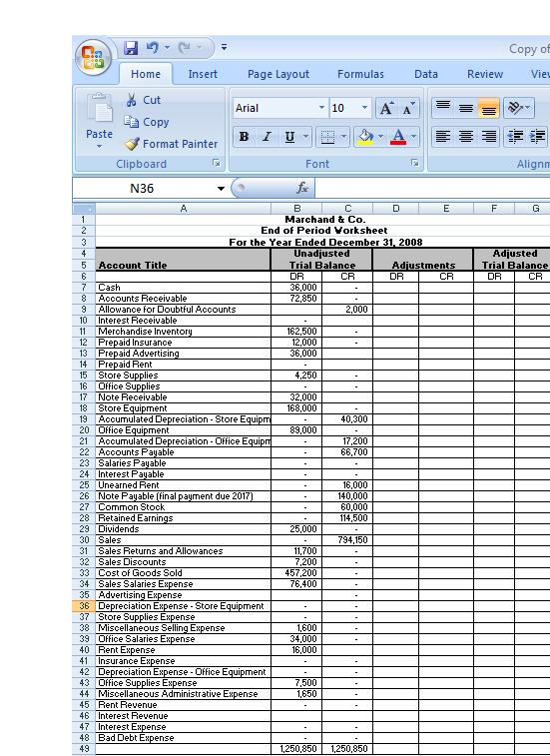This screenshot has height=756, width=550.
Task: Decrease the cell indent
Action: coord(515,137)
